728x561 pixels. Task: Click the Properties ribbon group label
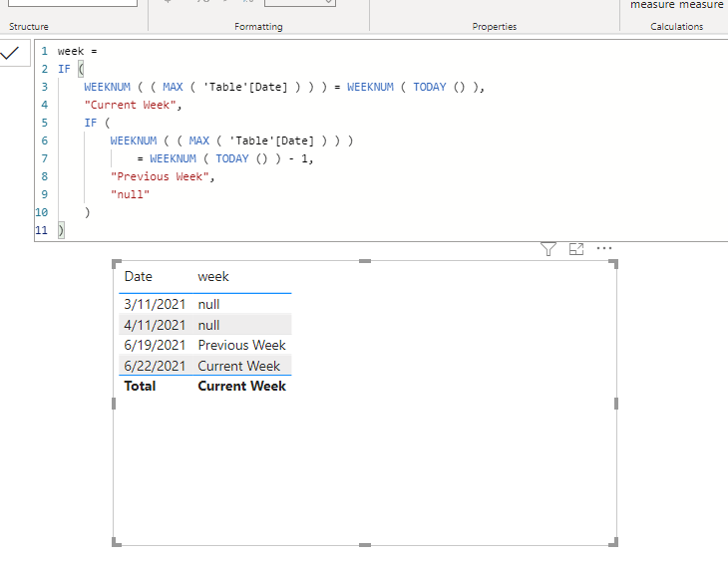(495, 27)
